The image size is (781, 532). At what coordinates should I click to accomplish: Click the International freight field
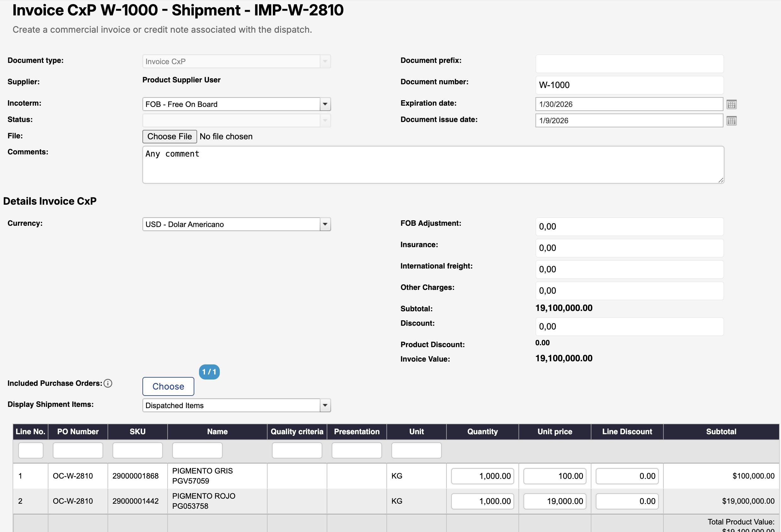pyautogui.click(x=629, y=269)
